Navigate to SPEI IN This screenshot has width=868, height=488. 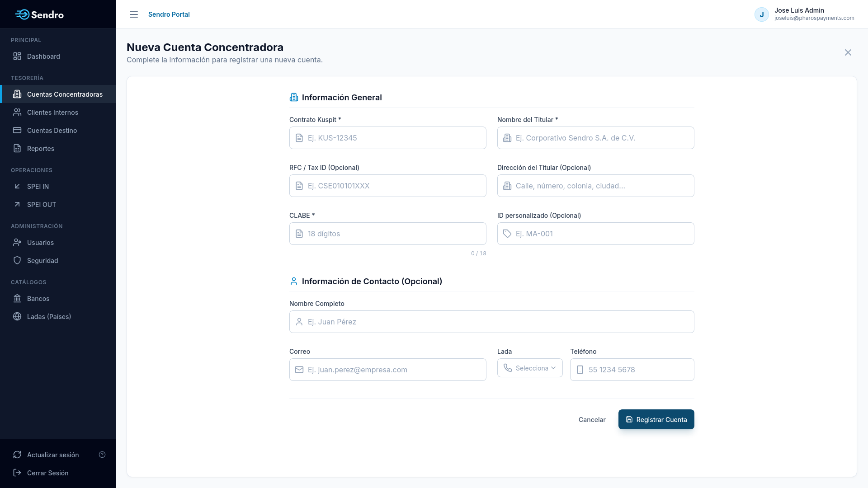coord(58,186)
